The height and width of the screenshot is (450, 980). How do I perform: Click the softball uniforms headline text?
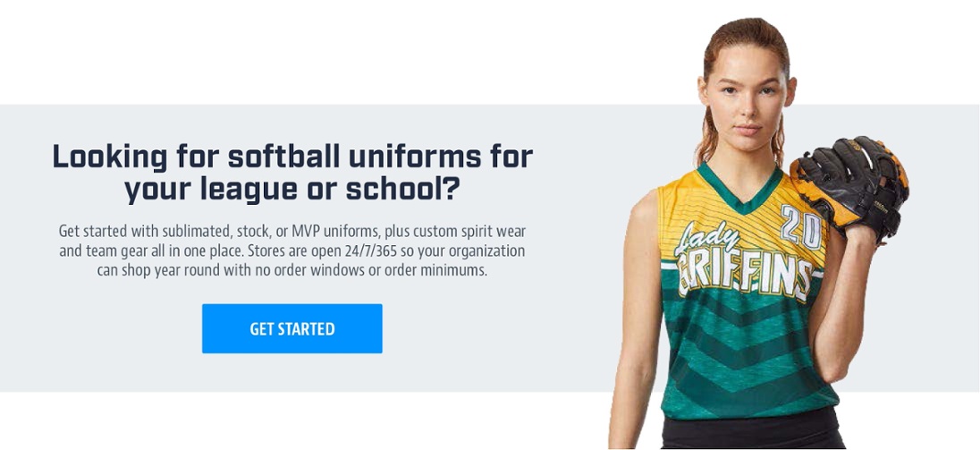[292, 174]
